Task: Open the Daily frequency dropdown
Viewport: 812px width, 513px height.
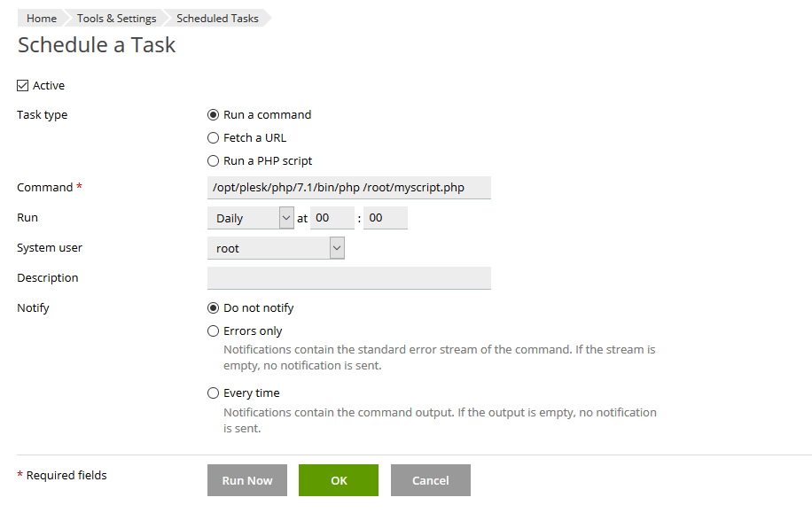Action: (x=250, y=218)
